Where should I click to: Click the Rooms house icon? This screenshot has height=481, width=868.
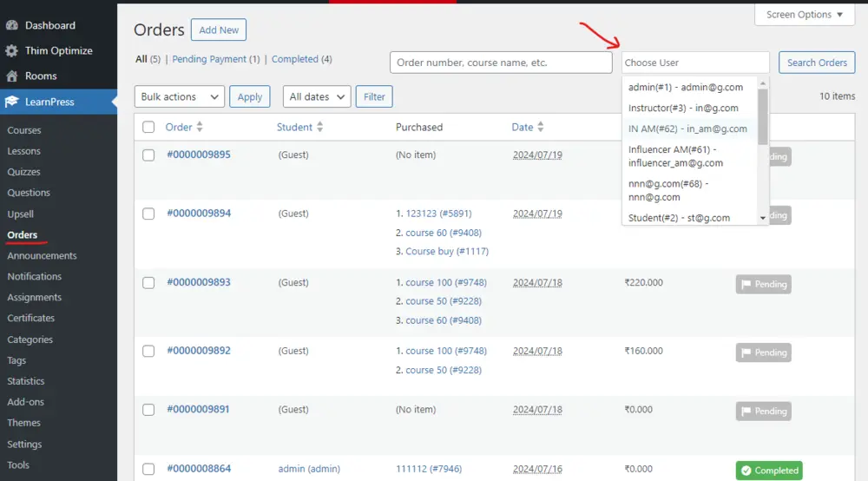[11, 76]
